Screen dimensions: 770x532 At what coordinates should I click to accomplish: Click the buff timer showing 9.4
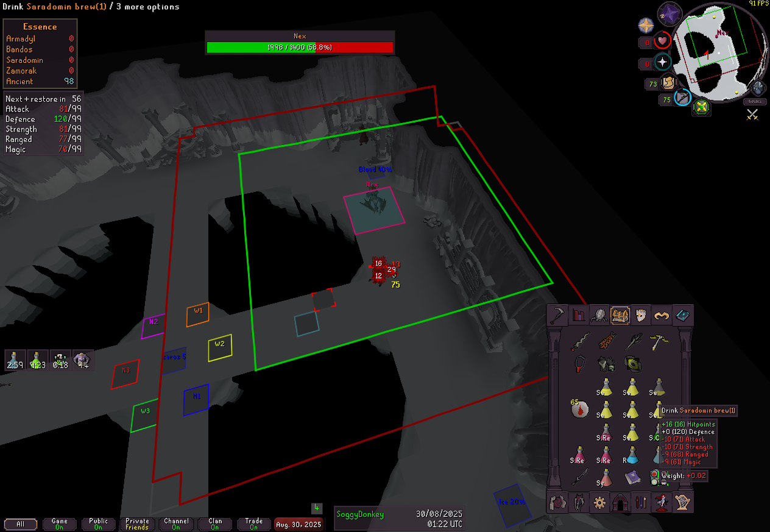[82, 360]
